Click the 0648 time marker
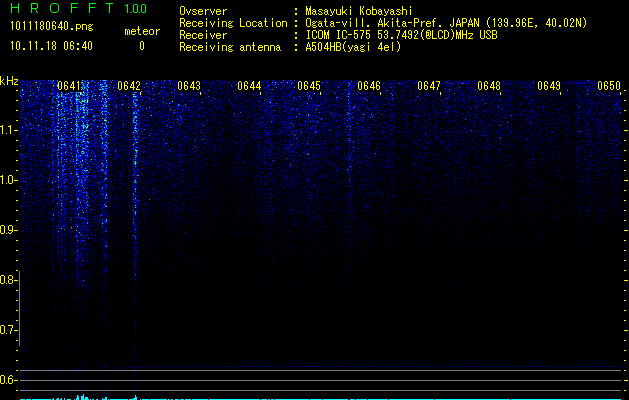This screenshot has height=400, width=629. [489, 86]
